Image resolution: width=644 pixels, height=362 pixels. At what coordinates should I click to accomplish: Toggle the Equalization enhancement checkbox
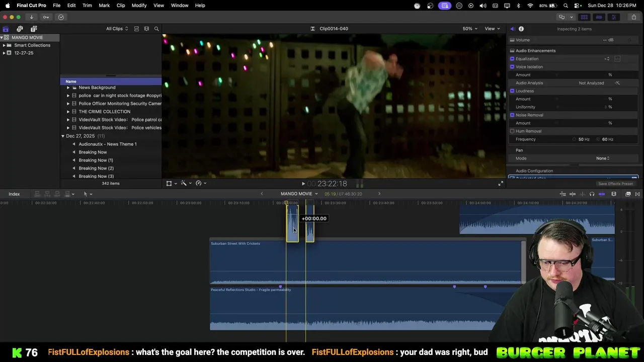pos(512,59)
